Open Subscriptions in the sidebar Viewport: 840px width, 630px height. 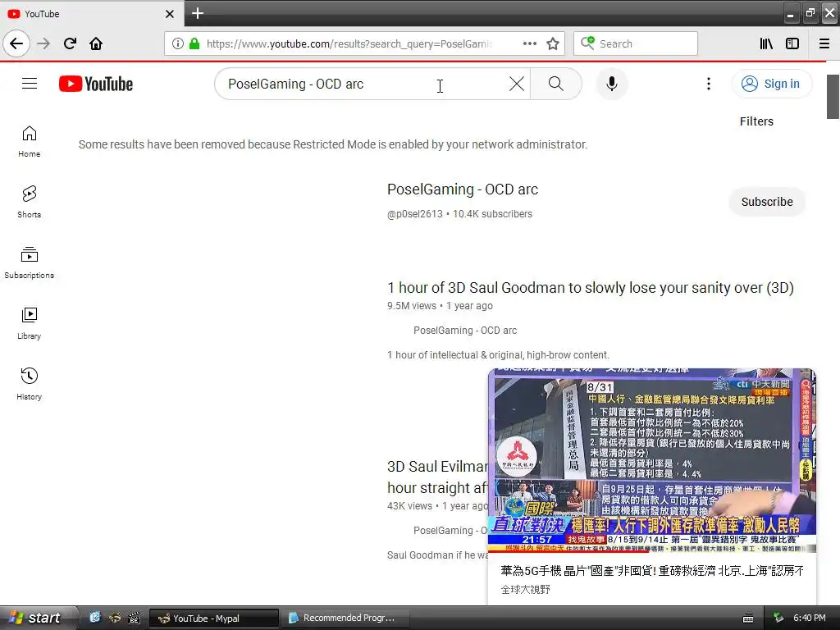(x=29, y=263)
